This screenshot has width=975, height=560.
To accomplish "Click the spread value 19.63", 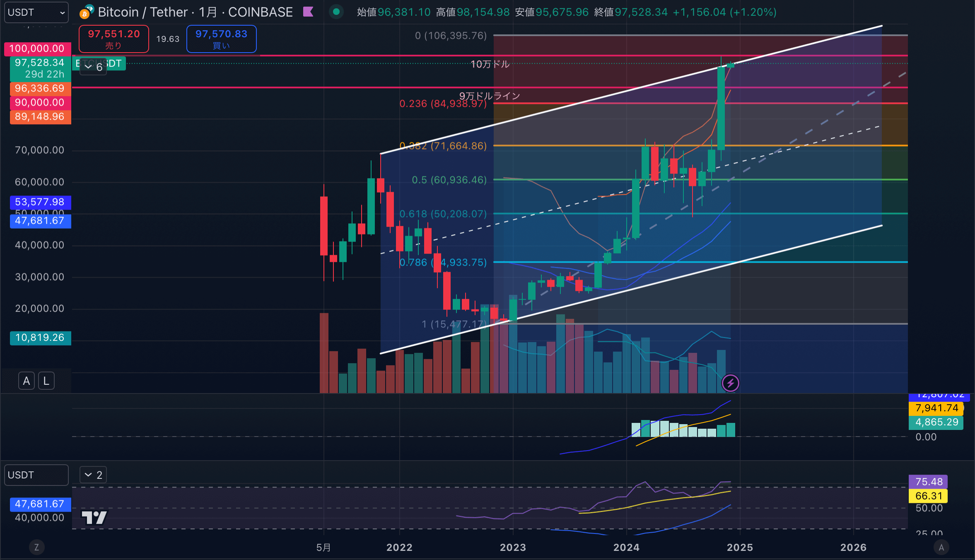I will pos(168,39).
